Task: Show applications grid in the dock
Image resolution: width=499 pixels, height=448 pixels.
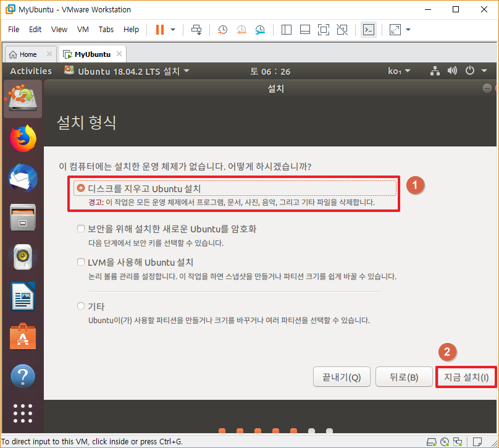Action: [x=23, y=413]
